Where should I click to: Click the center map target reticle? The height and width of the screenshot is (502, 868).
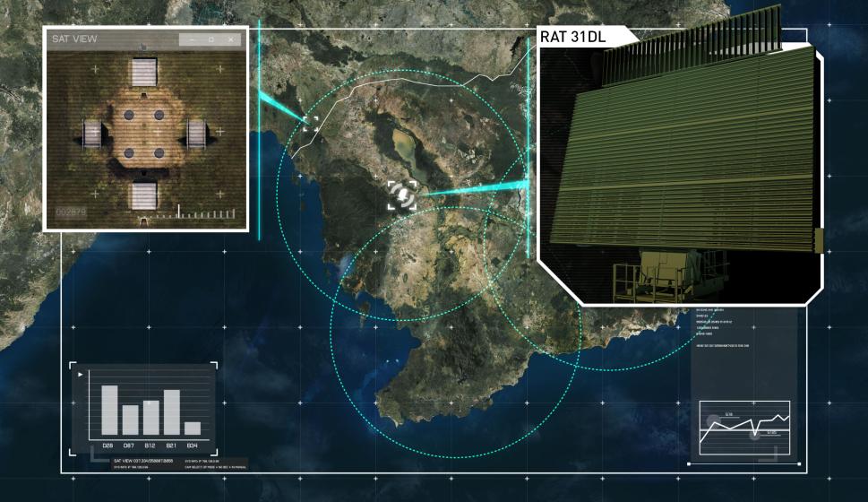click(x=401, y=195)
